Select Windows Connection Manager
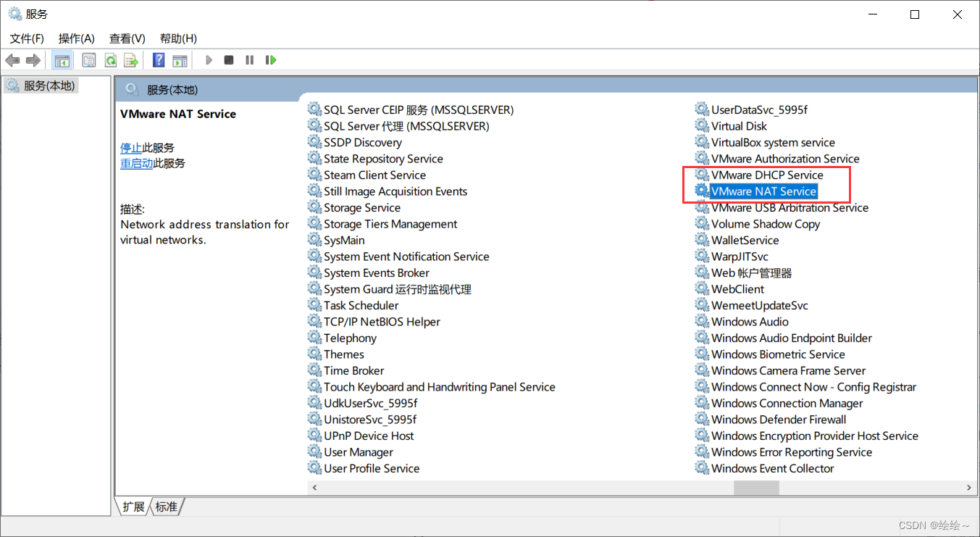The height and width of the screenshot is (537, 980). point(787,403)
